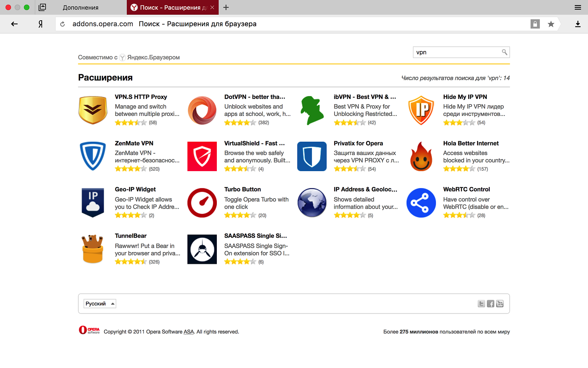Click the 'Access websites' Hola description

(465, 153)
